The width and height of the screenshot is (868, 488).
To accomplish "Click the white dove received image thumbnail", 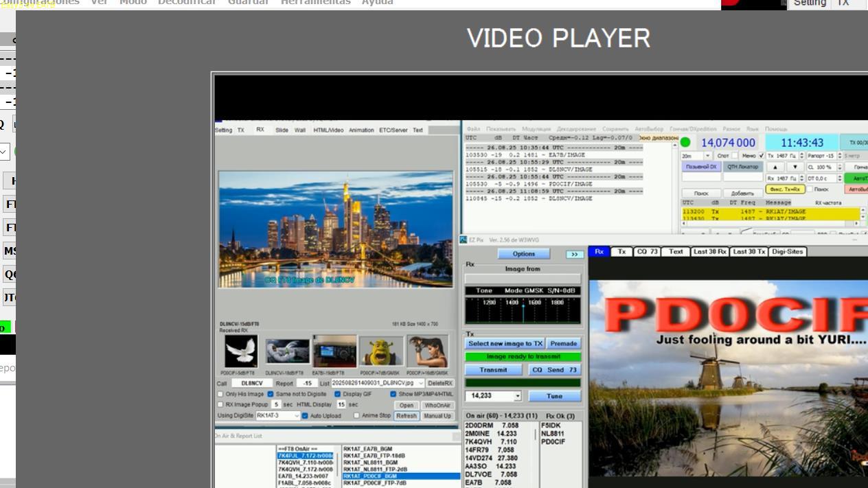I will tap(241, 351).
